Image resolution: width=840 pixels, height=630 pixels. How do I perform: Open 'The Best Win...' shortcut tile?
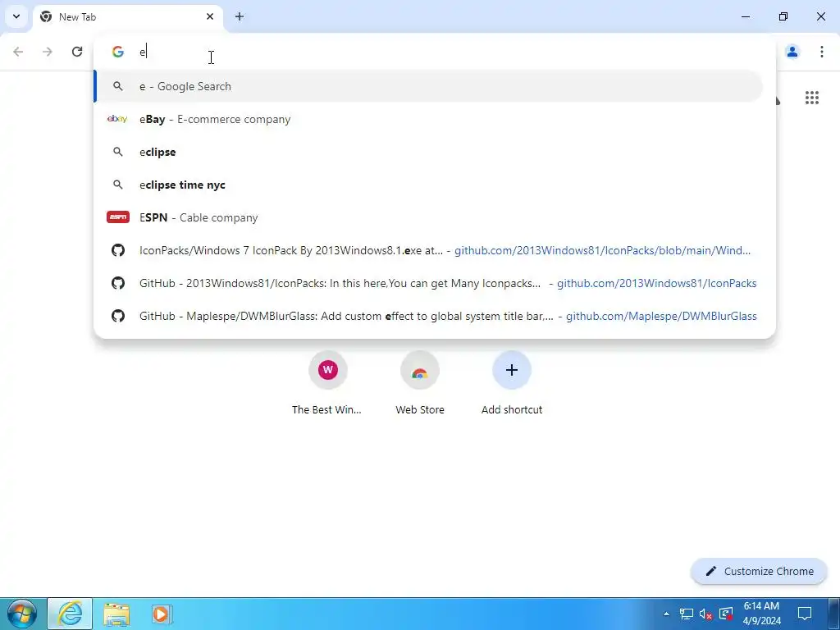[x=327, y=384]
